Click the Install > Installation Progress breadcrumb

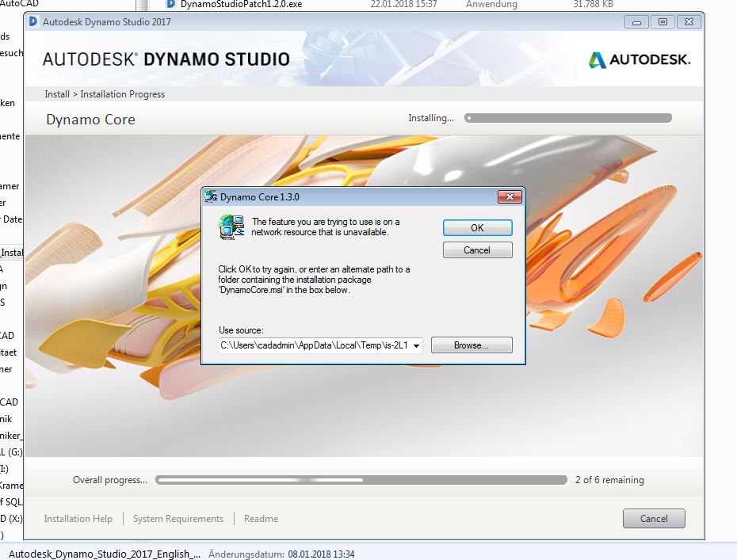pos(105,94)
